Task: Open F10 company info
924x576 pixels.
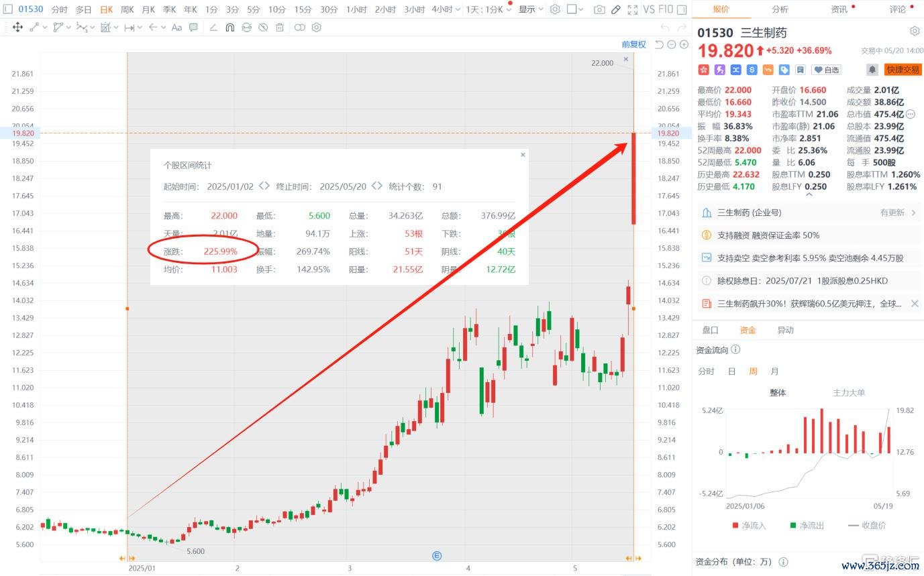Action: (x=666, y=9)
